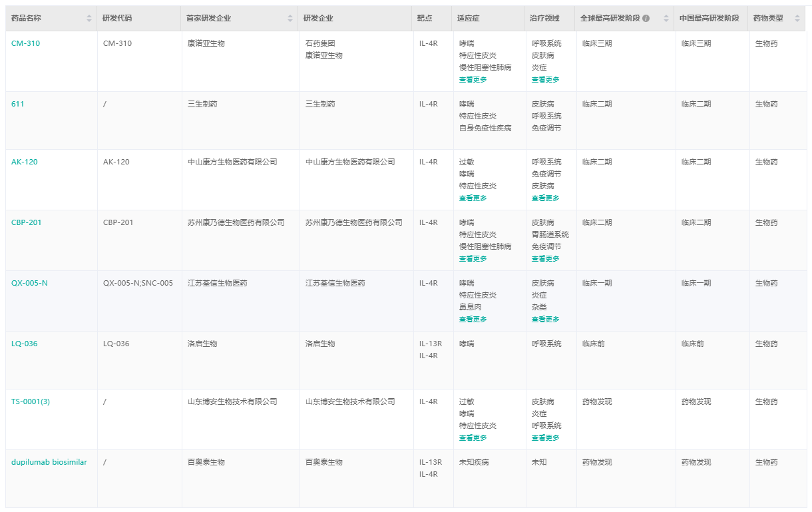Click 自身免疫性疾病 in 611 row

click(485, 128)
